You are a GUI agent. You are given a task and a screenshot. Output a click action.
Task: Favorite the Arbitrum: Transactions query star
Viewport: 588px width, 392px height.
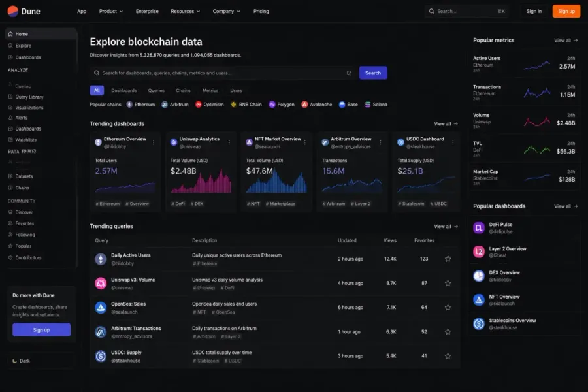pyautogui.click(x=448, y=332)
